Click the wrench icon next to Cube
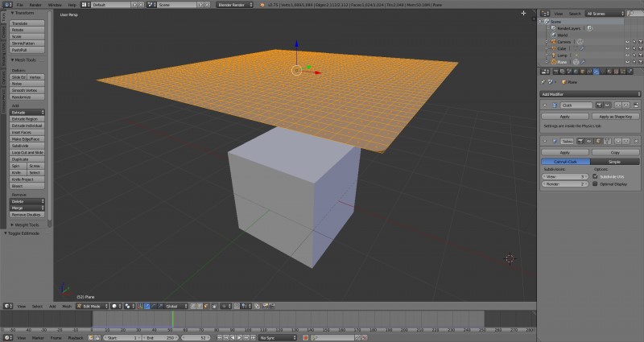The height and width of the screenshot is (342, 644). 582,48
